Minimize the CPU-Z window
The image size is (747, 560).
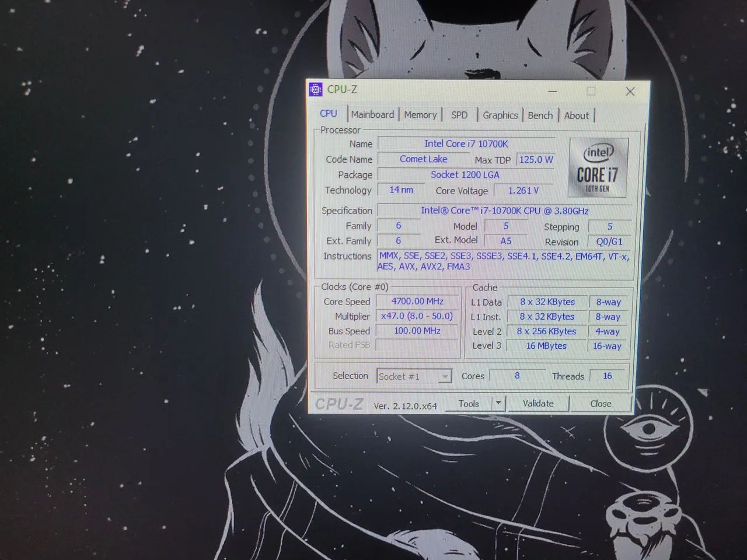553,92
